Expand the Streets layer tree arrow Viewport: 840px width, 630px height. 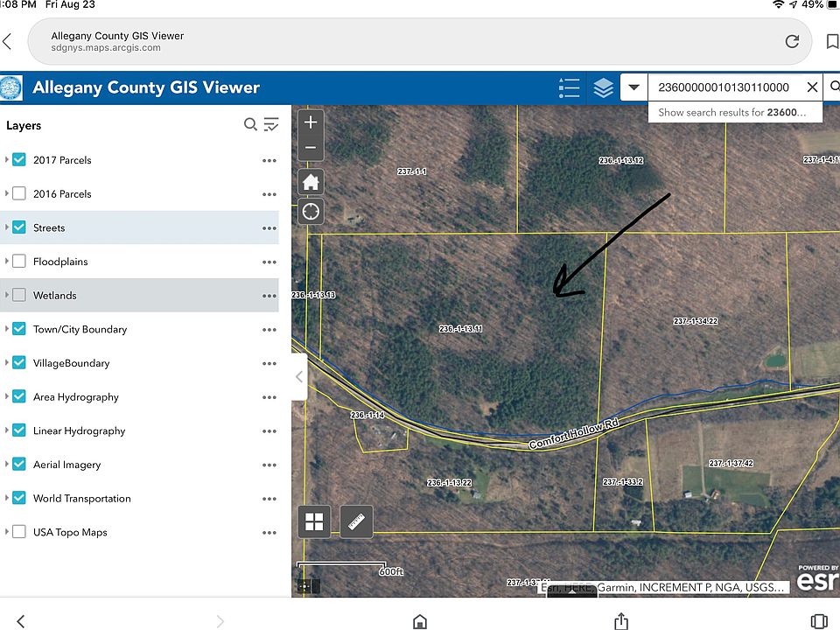7,227
